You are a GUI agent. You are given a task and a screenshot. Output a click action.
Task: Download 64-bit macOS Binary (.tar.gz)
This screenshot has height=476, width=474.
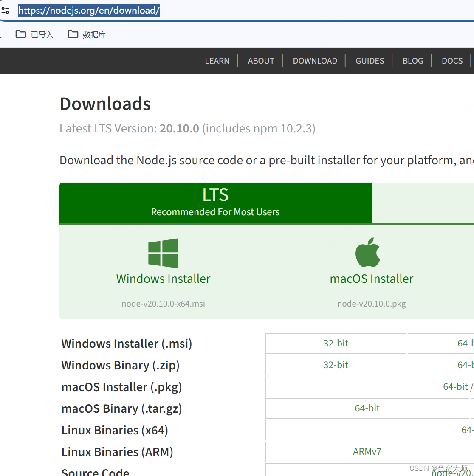click(x=367, y=408)
